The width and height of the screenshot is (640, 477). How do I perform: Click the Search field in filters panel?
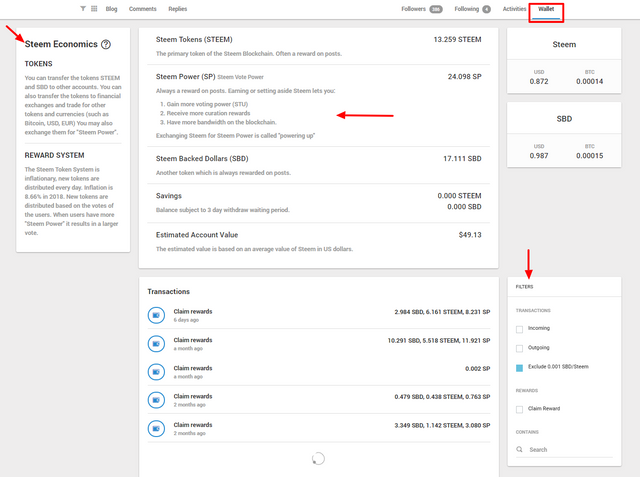pos(564,449)
